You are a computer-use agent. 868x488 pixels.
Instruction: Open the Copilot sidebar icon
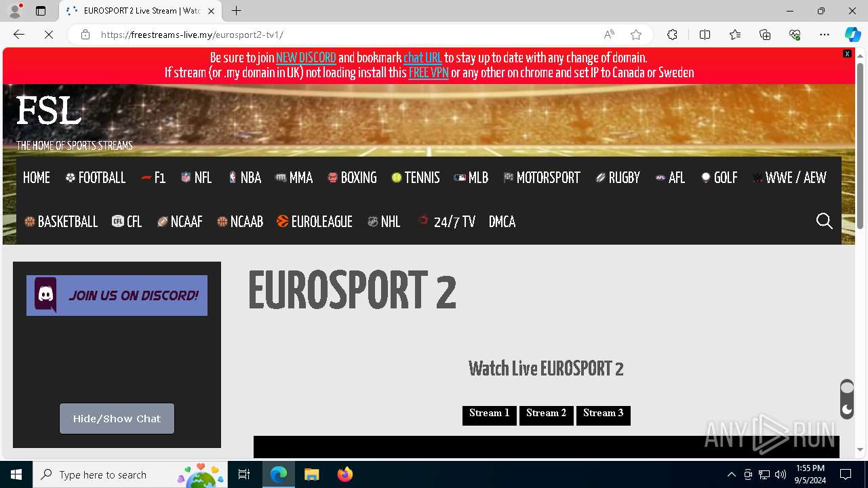852,35
